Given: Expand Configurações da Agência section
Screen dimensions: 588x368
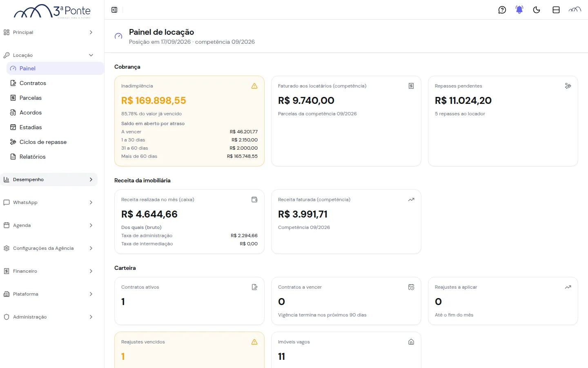Looking at the screenshot, I should click(49, 248).
